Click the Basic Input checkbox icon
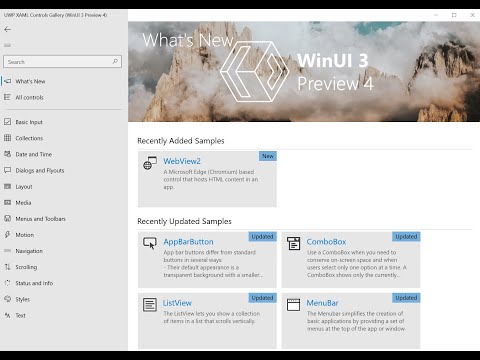 click(7, 122)
